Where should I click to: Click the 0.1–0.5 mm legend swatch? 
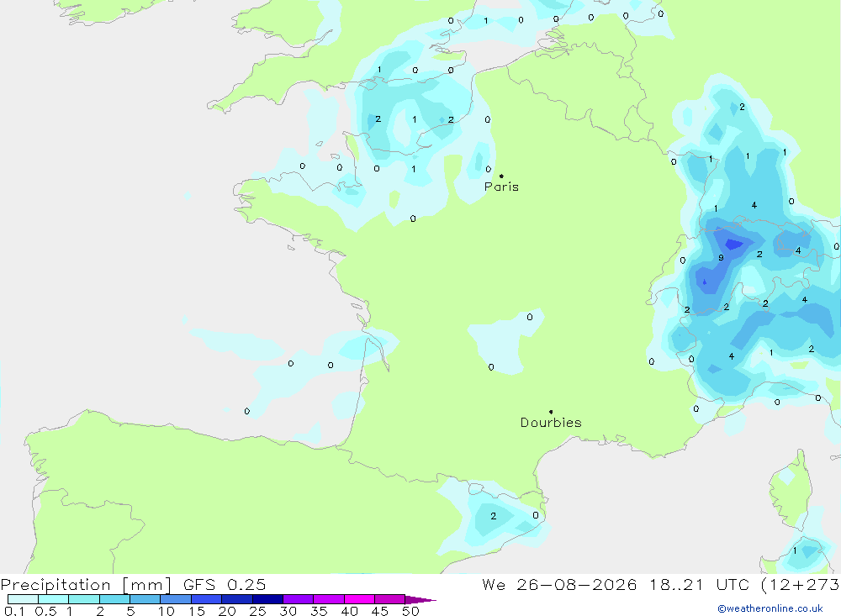coord(23,599)
